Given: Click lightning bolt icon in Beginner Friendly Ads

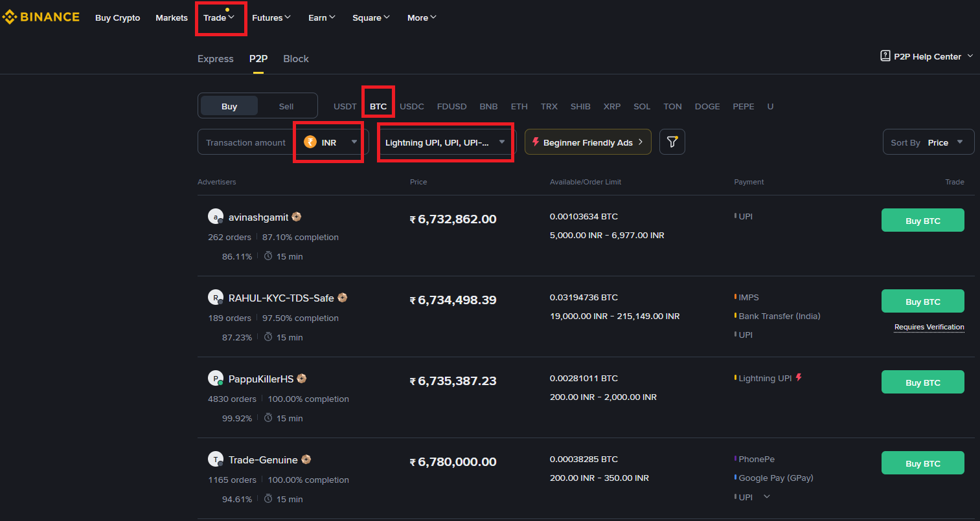Looking at the screenshot, I should click(536, 142).
